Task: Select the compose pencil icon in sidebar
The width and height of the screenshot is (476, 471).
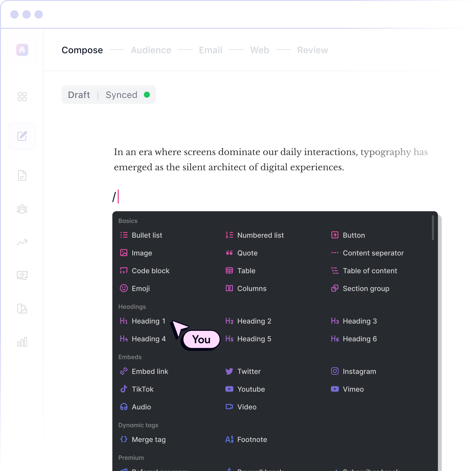Action: (x=22, y=136)
